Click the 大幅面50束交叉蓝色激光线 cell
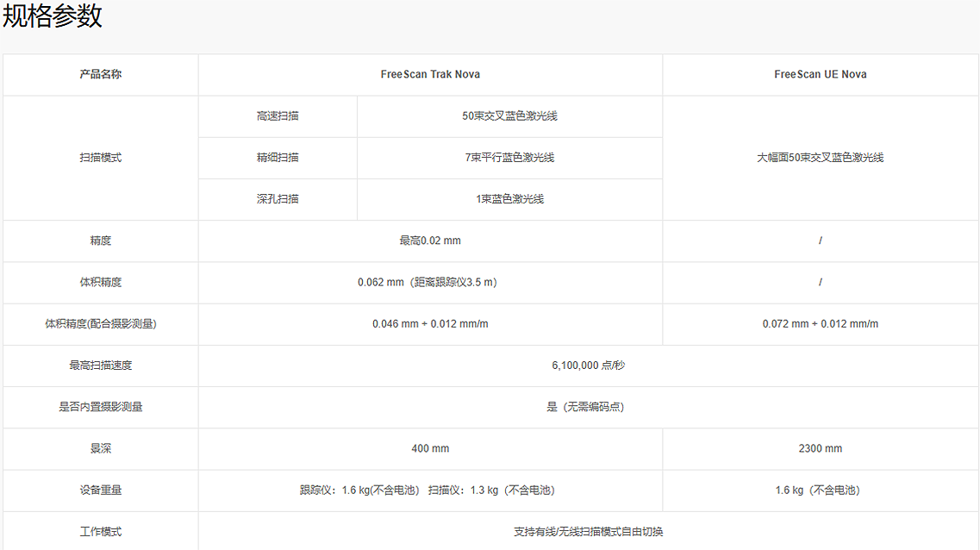Screen dimensions: 980x550 820,158
